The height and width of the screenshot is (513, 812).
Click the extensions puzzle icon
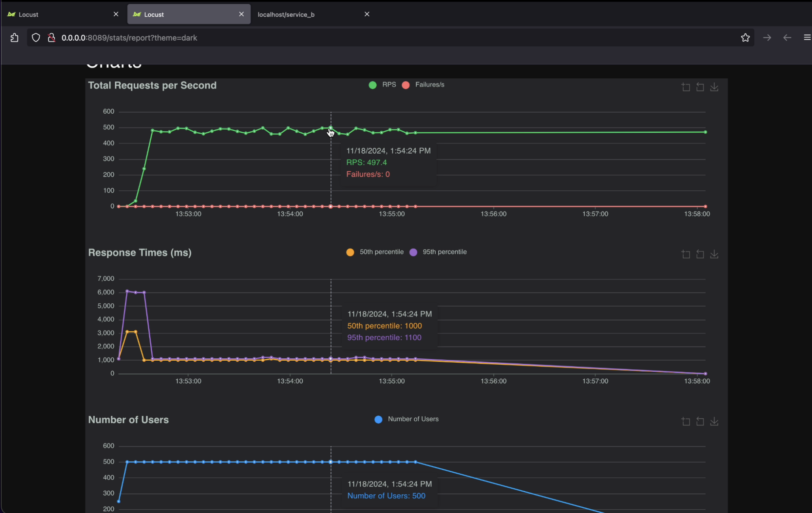(14, 38)
